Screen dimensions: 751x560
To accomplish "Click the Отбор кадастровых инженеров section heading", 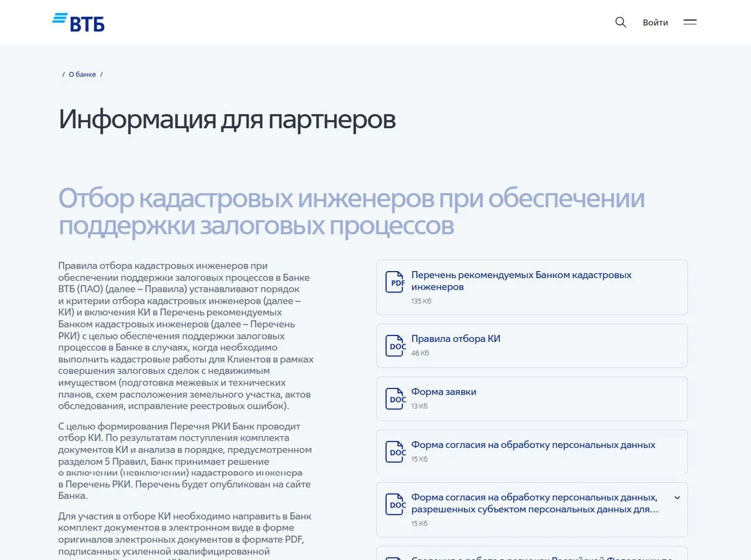I will [351, 211].
